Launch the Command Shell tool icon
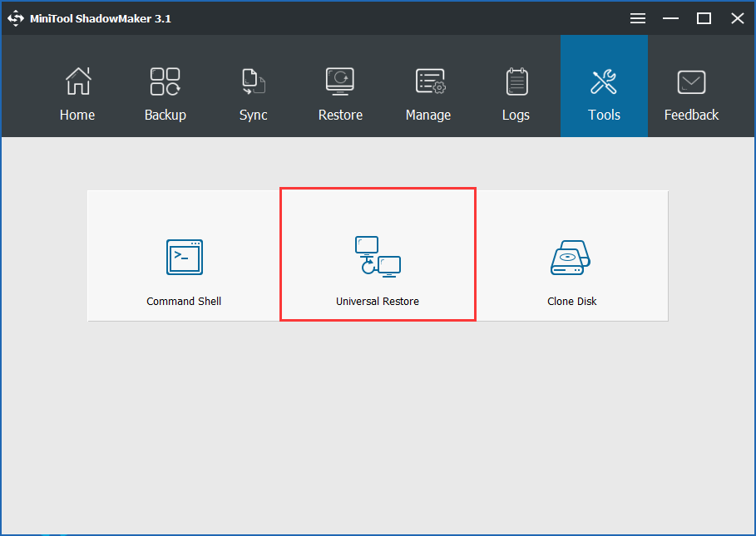The width and height of the screenshot is (756, 536). point(185,257)
